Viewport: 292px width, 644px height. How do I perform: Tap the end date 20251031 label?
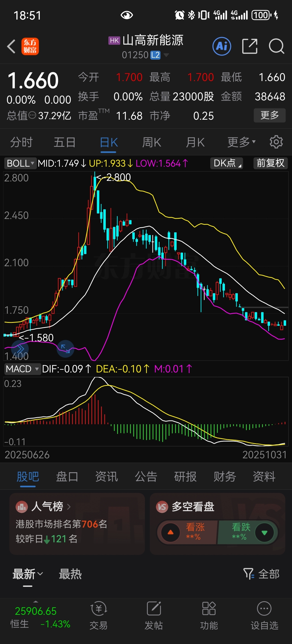pyautogui.click(x=265, y=455)
